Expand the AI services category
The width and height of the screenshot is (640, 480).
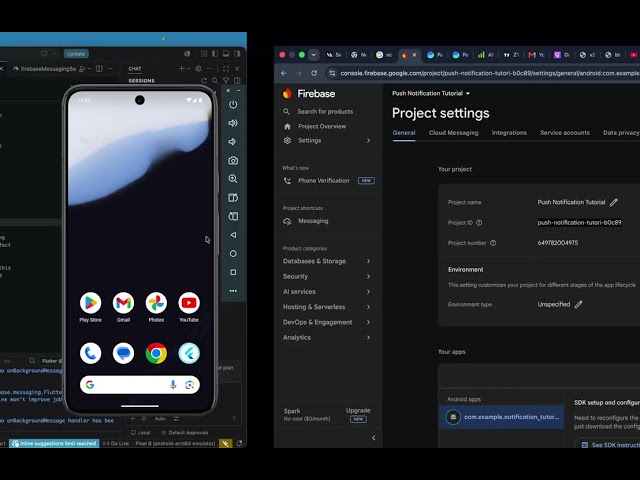point(327,292)
